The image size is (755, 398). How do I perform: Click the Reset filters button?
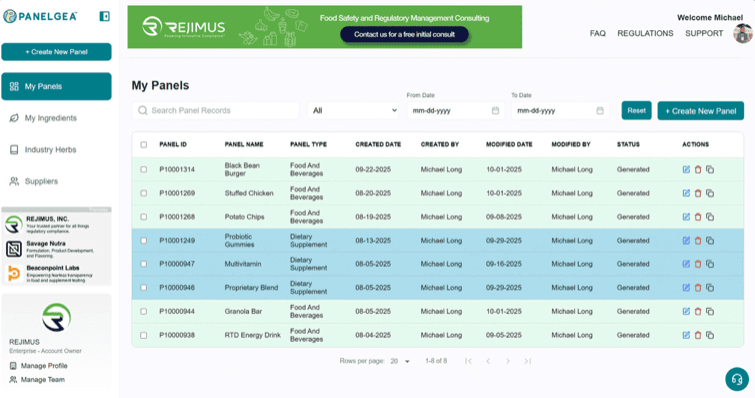[636, 110]
